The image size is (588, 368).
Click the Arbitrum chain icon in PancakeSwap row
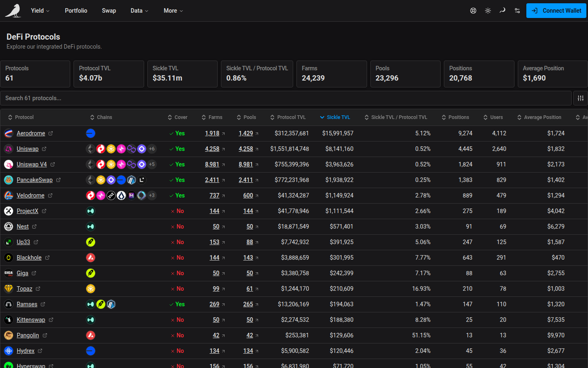(131, 180)
